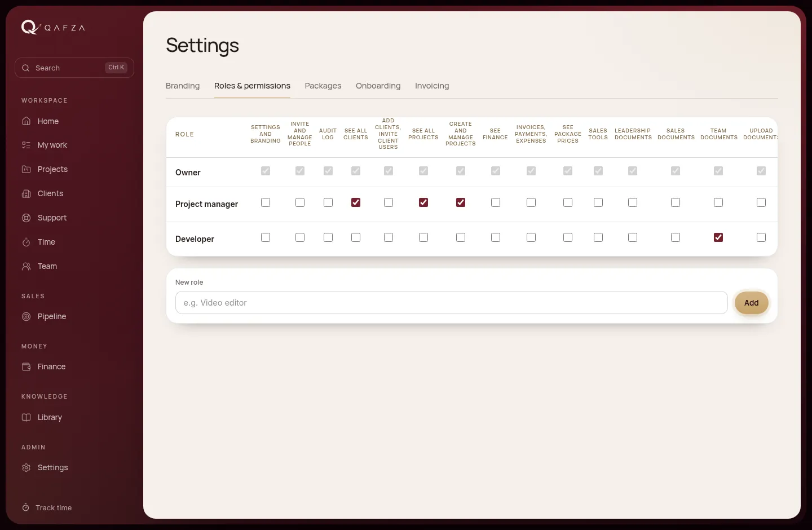Click the sidebar Search box
This screenshot has height=530, width=812.
point(74,68)
